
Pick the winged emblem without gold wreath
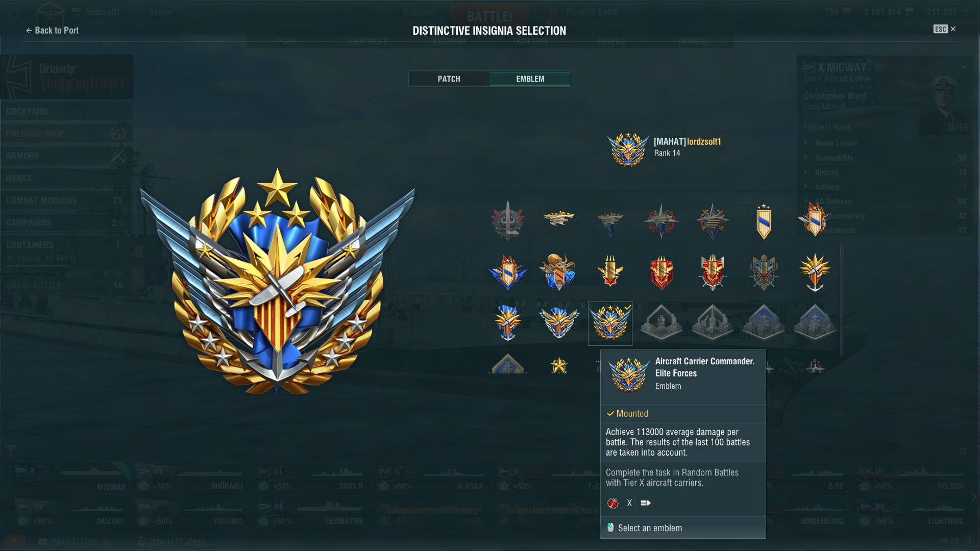pyautogui.click(x=559, y=323)
